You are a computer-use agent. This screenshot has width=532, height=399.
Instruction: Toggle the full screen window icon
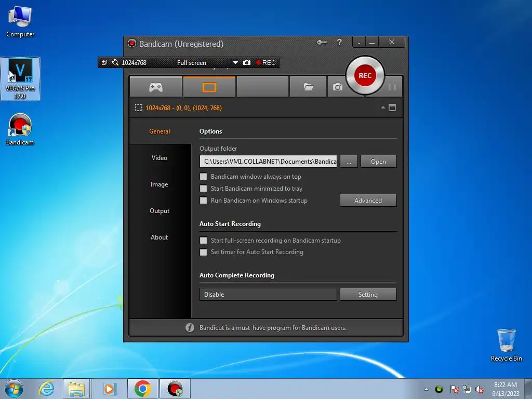tap(392, 108)
